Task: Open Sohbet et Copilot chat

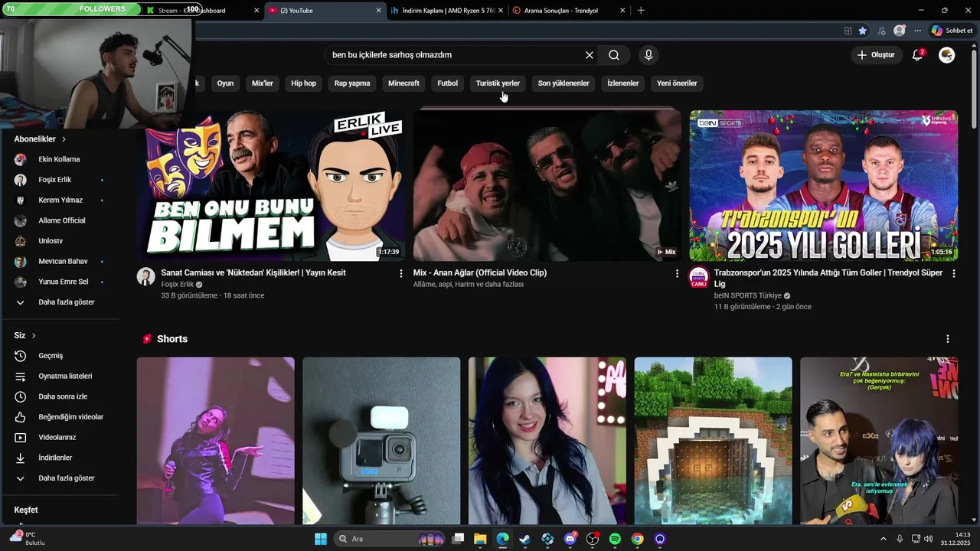Action: click(952, 31)
